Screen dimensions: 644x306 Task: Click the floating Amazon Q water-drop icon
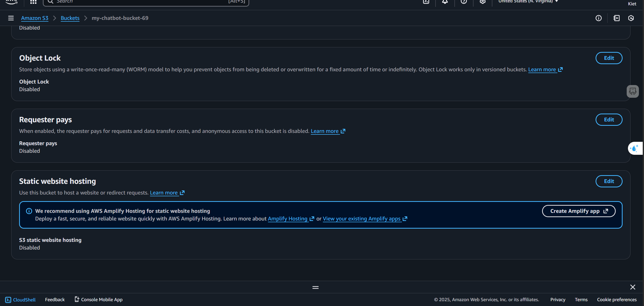[x=635, y=148]
